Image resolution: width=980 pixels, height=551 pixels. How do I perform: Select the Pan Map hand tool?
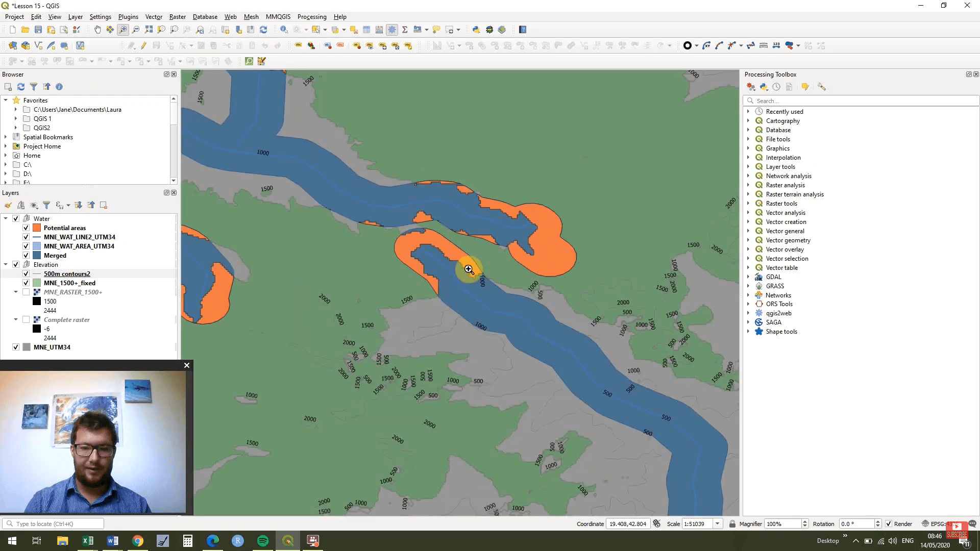tap(97, 30)
